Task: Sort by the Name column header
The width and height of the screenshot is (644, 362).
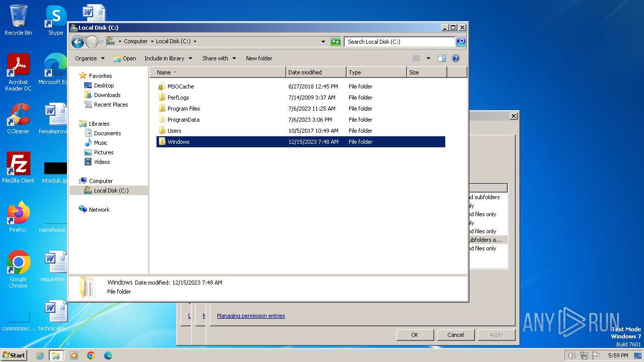Action: pyautogui.click(x=218, y=72)
